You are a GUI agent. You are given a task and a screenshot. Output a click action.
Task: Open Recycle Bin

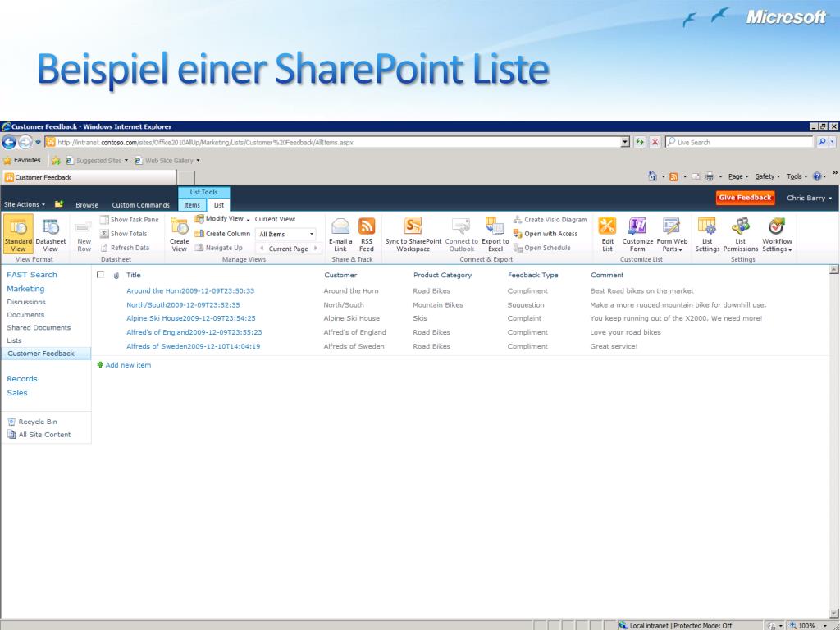point(32,422)
